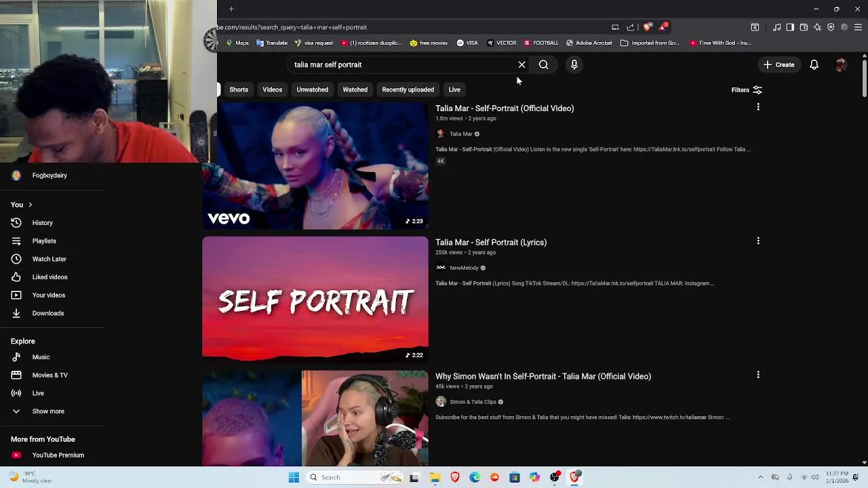Go to the Simon & Talia Clips channel

[x=473, y=402]
